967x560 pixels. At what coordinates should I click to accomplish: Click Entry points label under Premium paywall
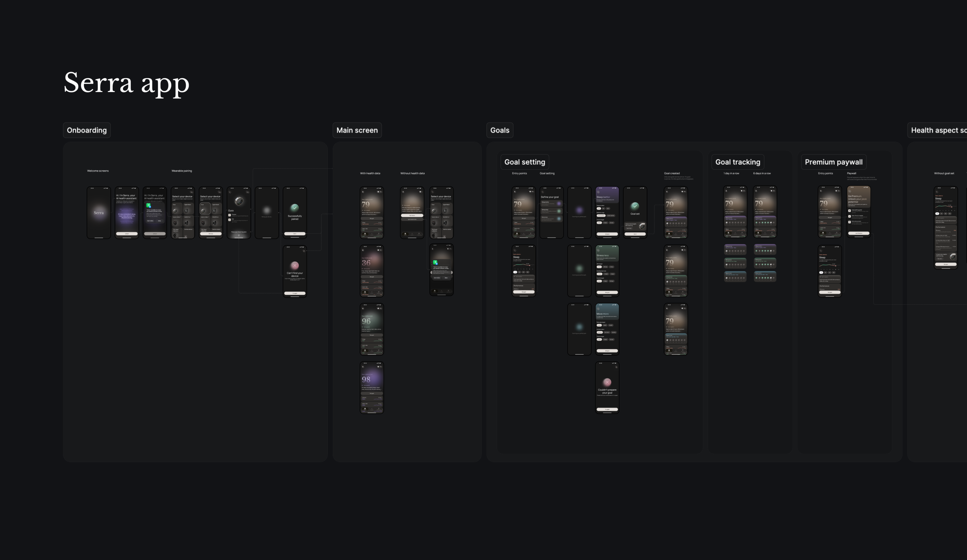pyautogui.click(x=825, y=173)
